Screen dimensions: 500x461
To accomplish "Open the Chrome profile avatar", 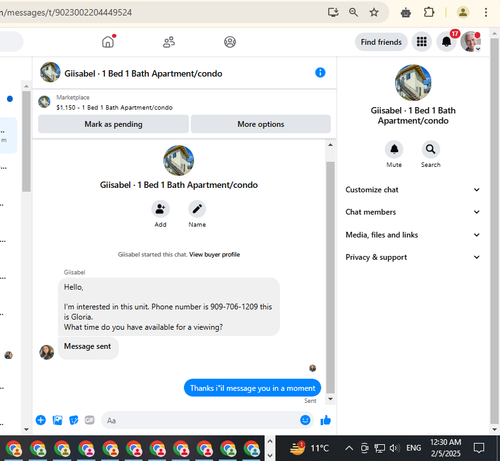I will click(x=463, y=13).
